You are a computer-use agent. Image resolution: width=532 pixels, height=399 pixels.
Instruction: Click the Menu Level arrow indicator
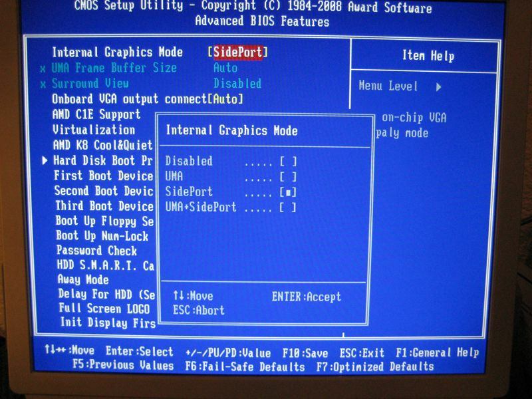click(x=439, y=87)
